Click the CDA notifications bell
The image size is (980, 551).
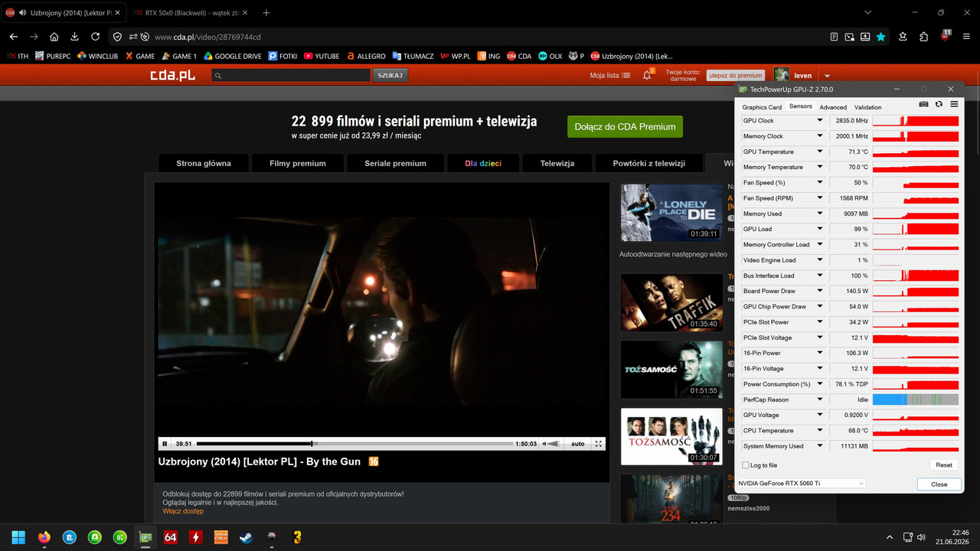pyautogui.click(x=647, y=75)
